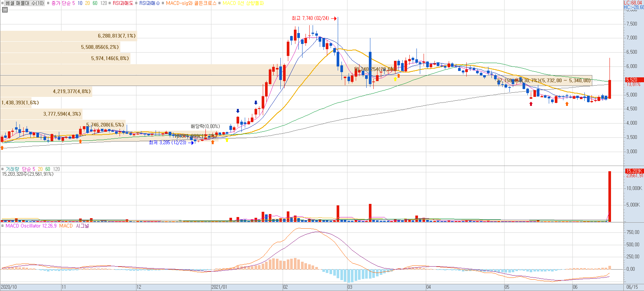Click the 5-day moving average legend value
Image resolution: width=644 pixels, height=291 pixels.
point(74,3)
